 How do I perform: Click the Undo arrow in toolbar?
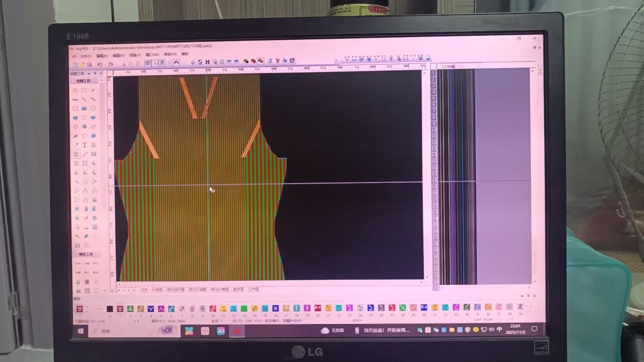coord(99,64)
